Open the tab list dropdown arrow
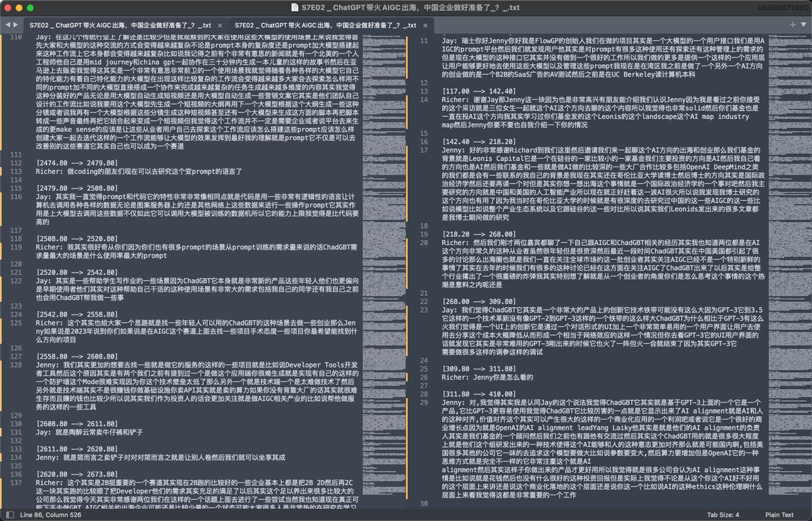This screenshot has width=812, height=521. tap(803, 24)
